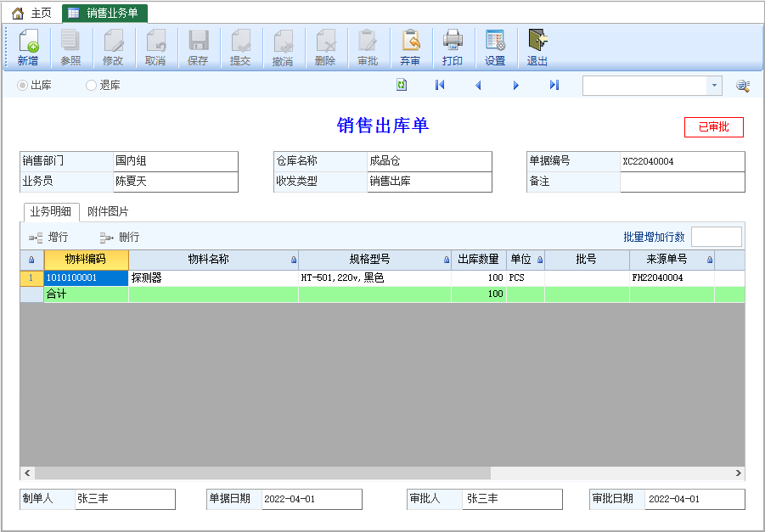Click the FH22040004 source number cell
This screenshot has height=532, width=765.
point(672,278)
